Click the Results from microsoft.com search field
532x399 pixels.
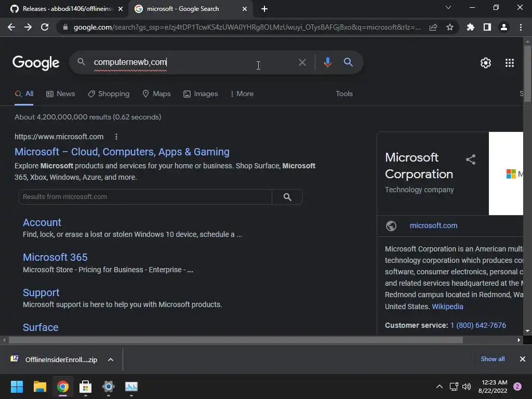(145, 197)
